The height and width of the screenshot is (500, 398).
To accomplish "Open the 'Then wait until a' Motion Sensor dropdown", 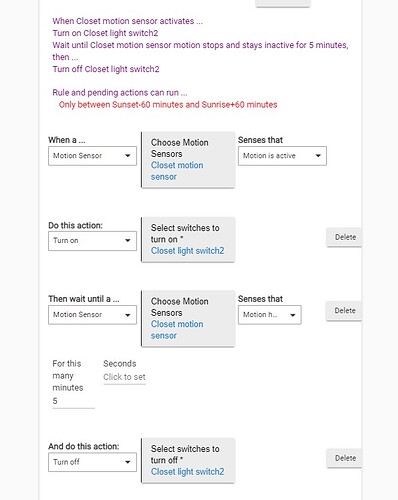I will click(92, 315).
